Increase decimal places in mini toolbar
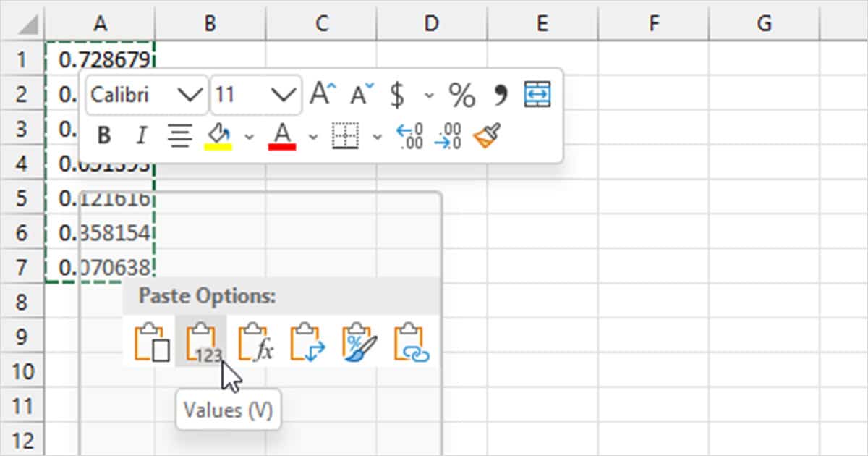The width and height of the screenshot is (868, 456). 409,135
